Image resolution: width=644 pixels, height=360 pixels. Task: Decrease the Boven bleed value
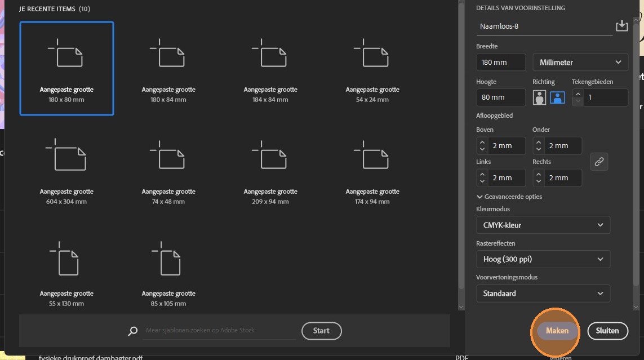pos(482,149)
